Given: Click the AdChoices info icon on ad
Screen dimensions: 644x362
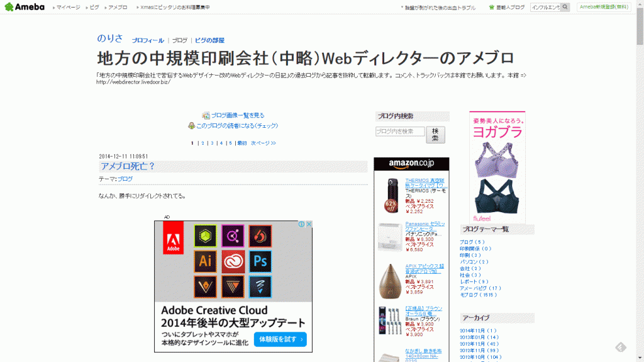Looking at the screenshot, I should 301,225.
